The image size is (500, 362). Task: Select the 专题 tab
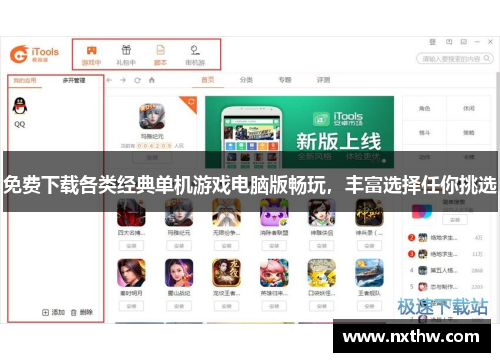click(x=285, y=80)
